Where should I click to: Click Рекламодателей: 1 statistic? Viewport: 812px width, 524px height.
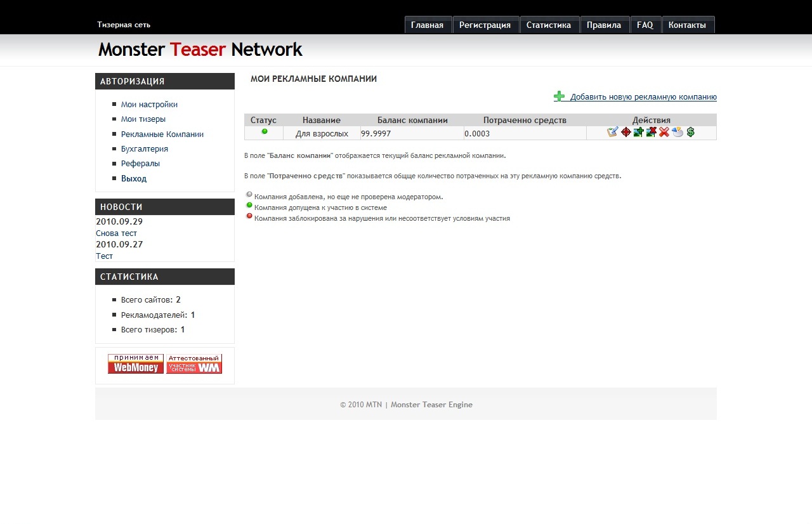coord(158,315)
